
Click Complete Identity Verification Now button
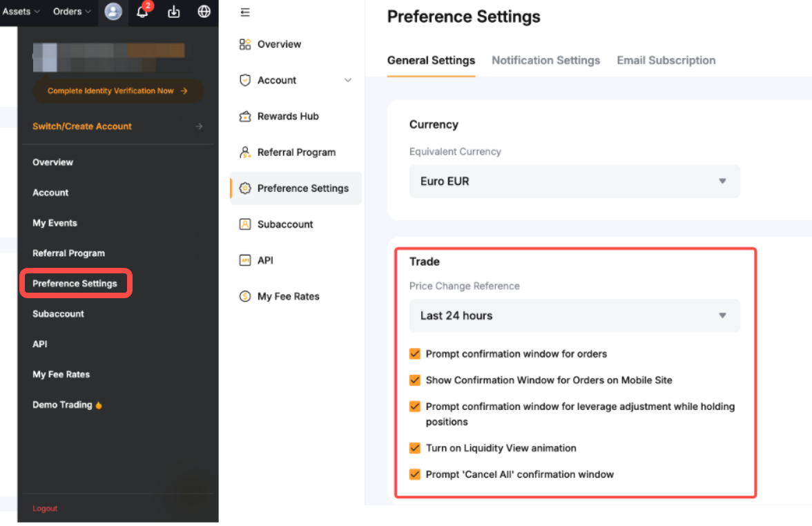click(x=117, y=91)
